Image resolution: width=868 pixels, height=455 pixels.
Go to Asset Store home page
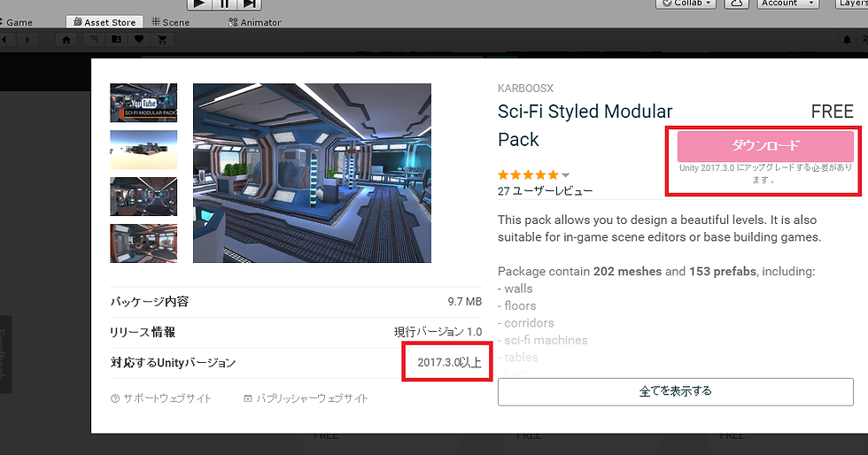click(x=66, y=39)
